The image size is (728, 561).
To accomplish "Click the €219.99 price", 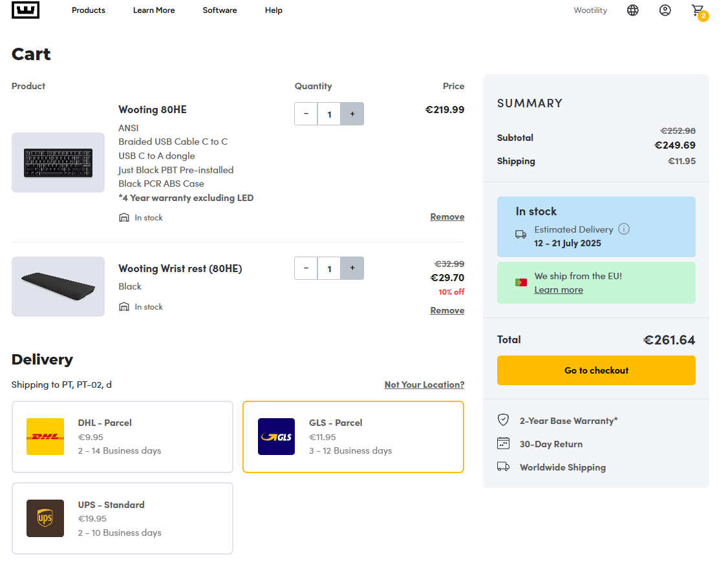I will (x=445, y=109).
